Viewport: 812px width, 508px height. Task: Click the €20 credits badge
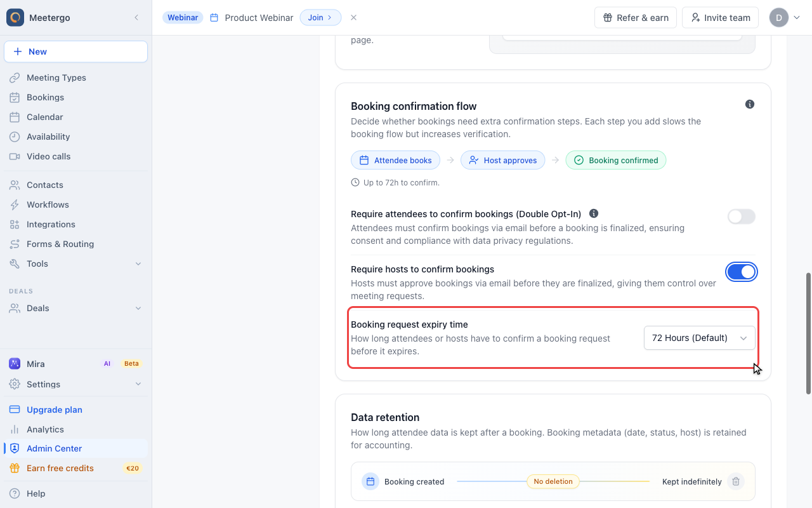tap(133, 468)
